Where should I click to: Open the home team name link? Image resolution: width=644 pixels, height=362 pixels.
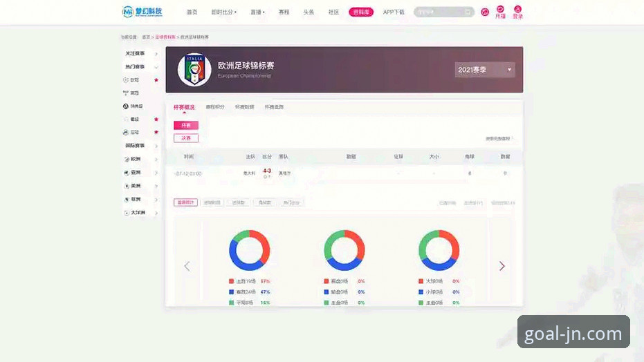point(249,173)
